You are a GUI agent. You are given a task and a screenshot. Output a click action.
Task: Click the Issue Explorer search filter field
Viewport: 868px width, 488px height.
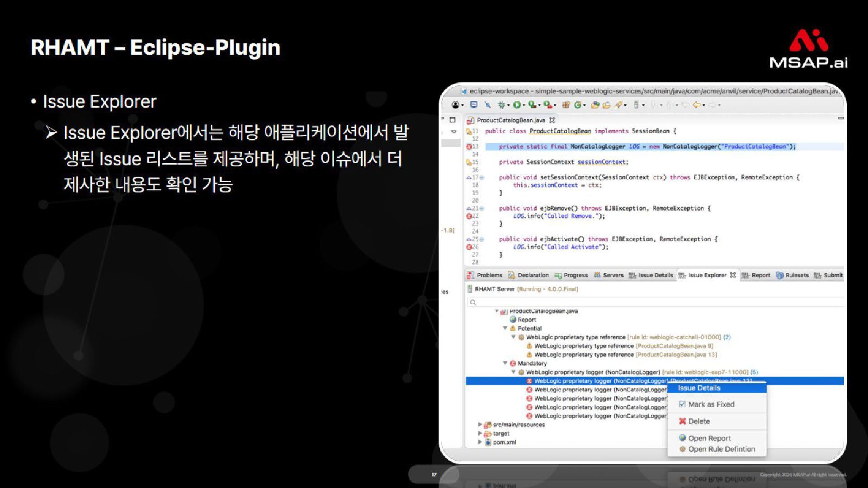point(656,302)
